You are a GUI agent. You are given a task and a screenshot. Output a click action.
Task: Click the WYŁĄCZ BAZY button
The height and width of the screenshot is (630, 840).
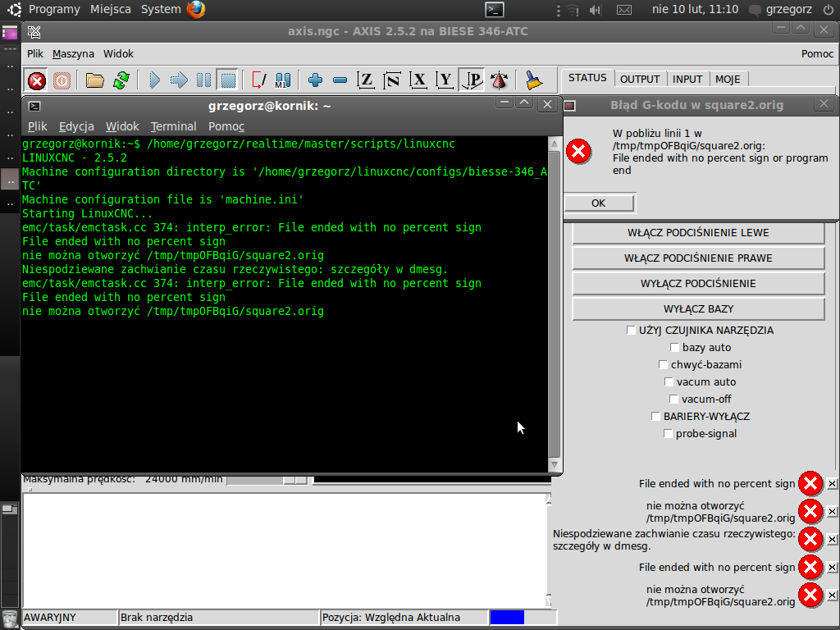point(698,309)
